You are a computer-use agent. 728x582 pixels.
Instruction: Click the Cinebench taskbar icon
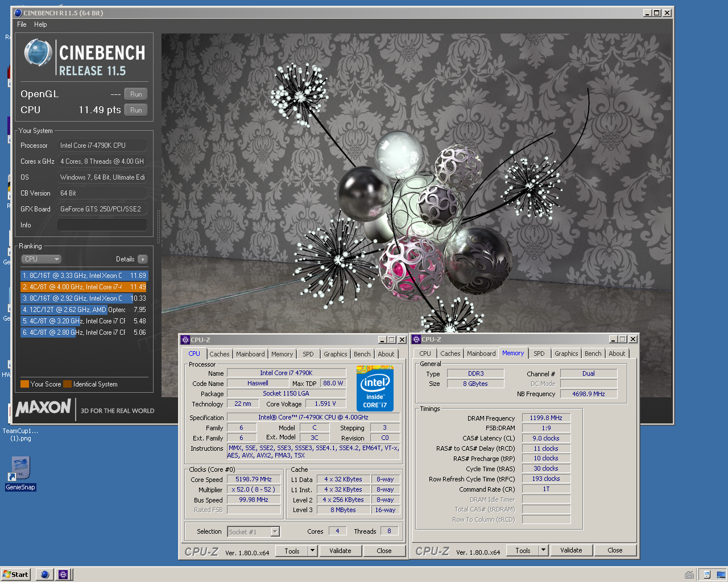pos(45,575)
